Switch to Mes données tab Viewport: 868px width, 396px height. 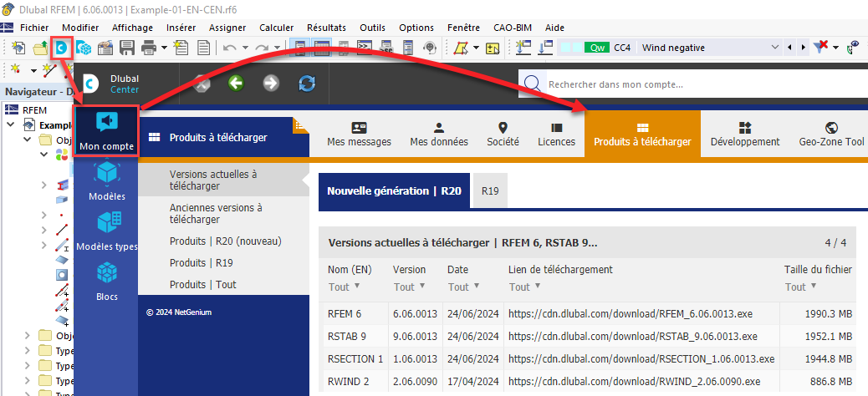coord(439,135)
